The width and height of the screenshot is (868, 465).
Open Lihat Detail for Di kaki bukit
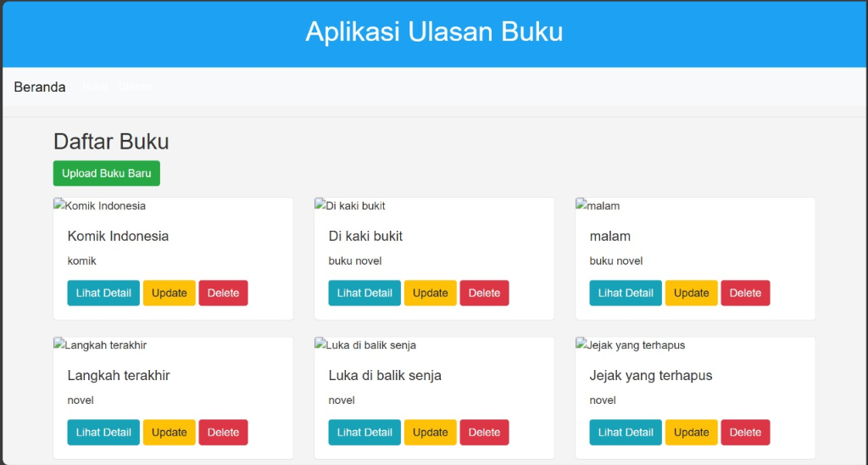(x=364, y=294)
